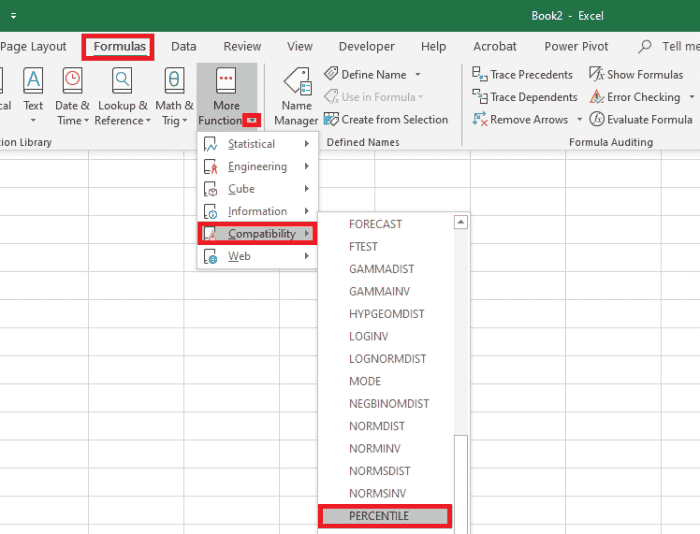
Task: Expand the Define Name dropdown arrow
Action: tap(418, 75)
